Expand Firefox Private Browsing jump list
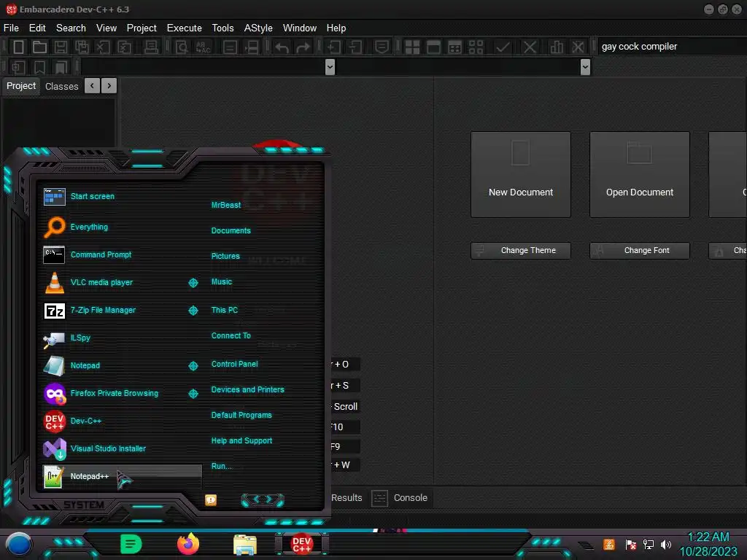The width and height of the screenshot is (747, 560). (193, 393)
